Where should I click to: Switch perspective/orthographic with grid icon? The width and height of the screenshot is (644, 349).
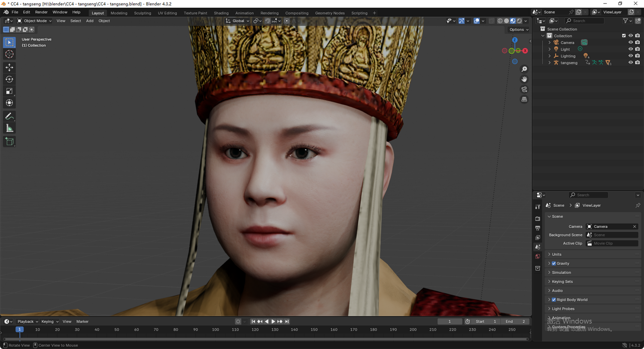click(524, 99)
